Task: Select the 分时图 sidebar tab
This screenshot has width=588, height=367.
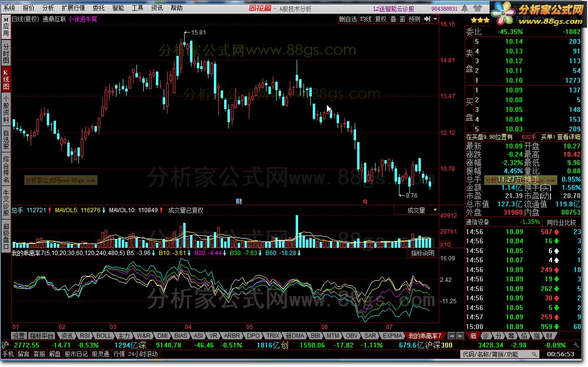Action: [6, 54]
